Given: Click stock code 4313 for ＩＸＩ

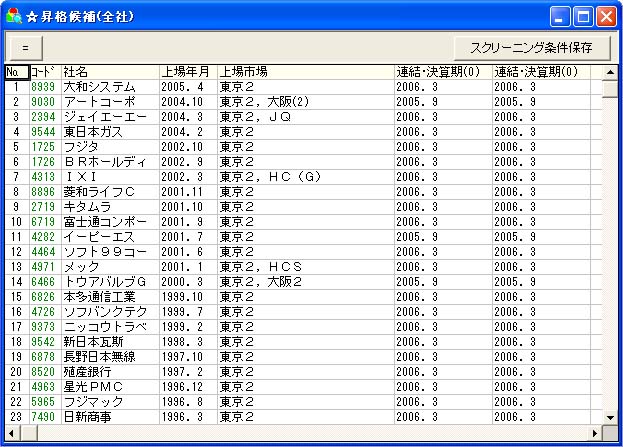Looking at the screenshot, I should [x=44, y=177].
